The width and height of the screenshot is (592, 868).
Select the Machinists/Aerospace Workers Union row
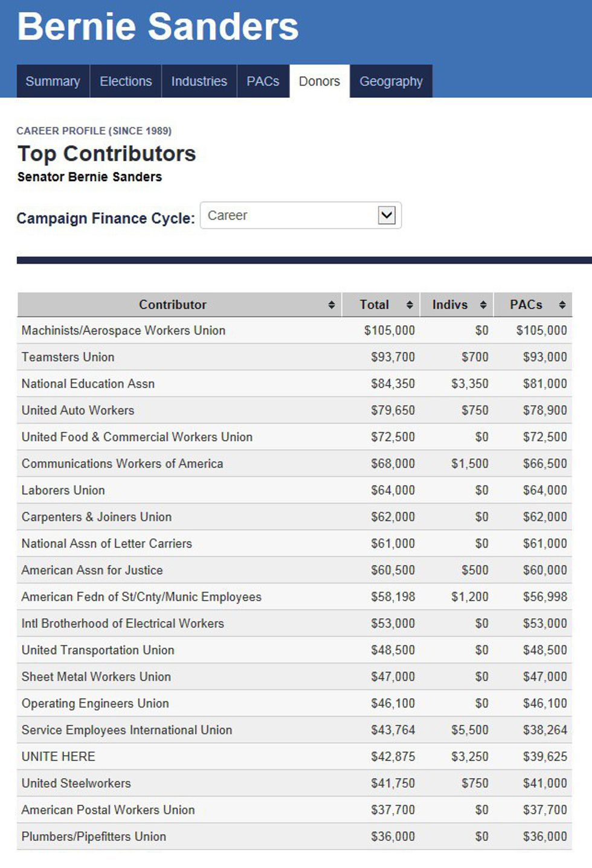[123, 331]
